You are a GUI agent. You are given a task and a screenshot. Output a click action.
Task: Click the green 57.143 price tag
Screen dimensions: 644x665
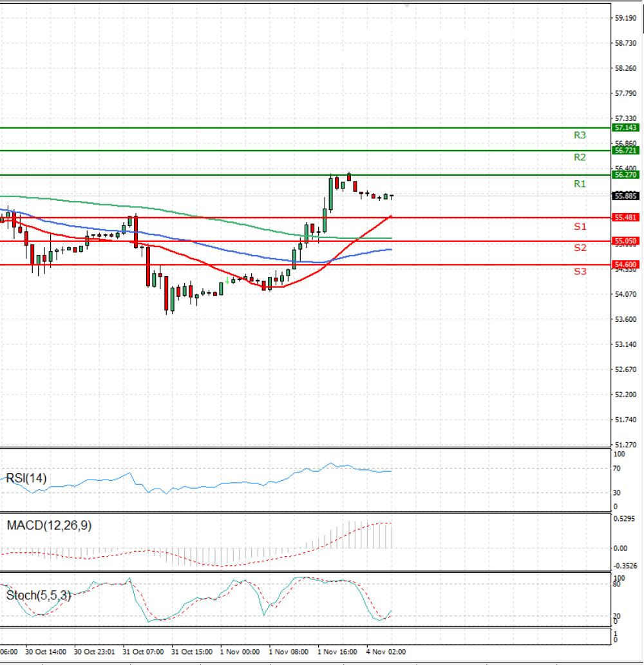click(625, 127)
